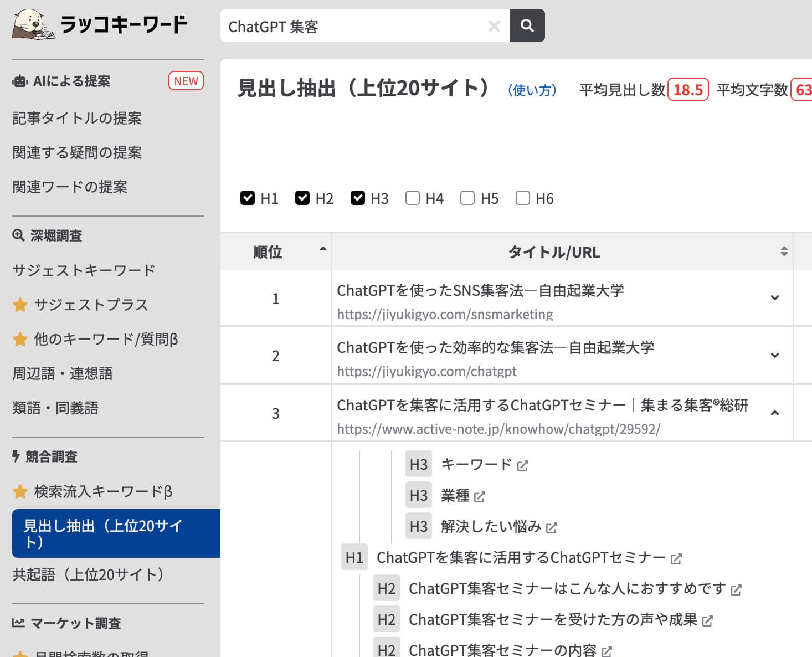Open external link icon next to 業種 heading
This screenshot has width=812, height=657.
(480, 497)
